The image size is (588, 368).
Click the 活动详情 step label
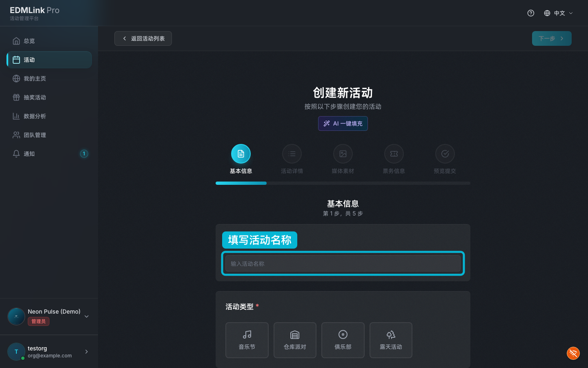point(292,171)
